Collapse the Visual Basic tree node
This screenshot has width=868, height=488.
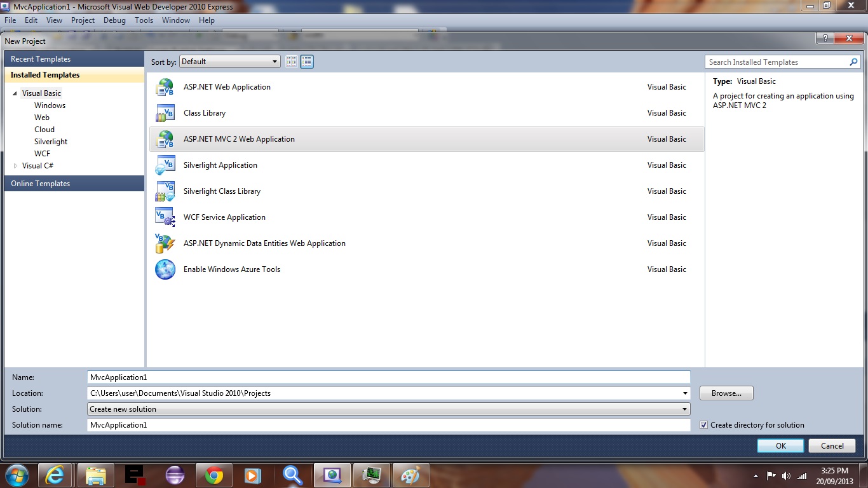(x=15, y=93)
